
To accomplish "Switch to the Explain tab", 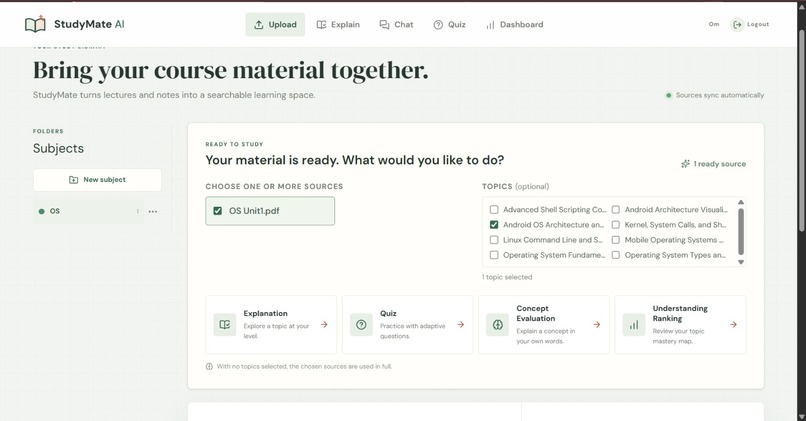I will pyautogui.click(x=338, y=25).
